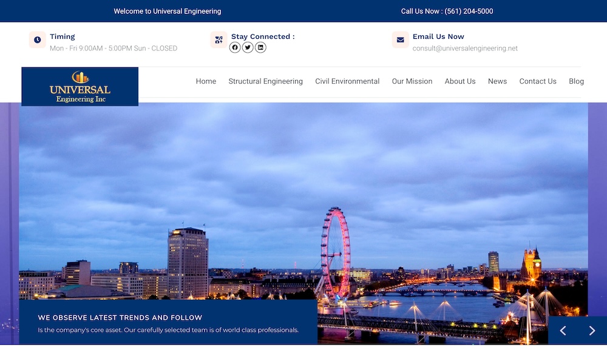Visit the News page
This screenshot has width=607, height=364.
497,81
